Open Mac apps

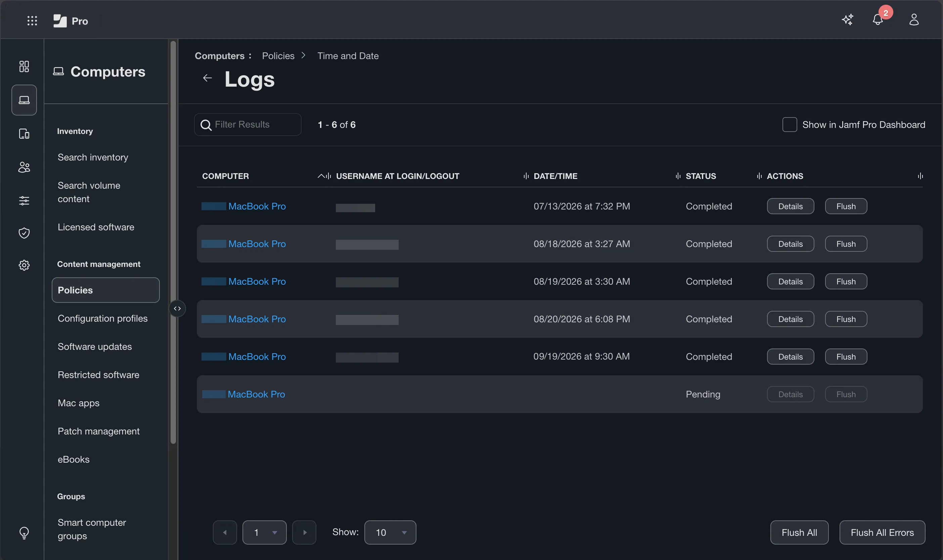(79, 403)
